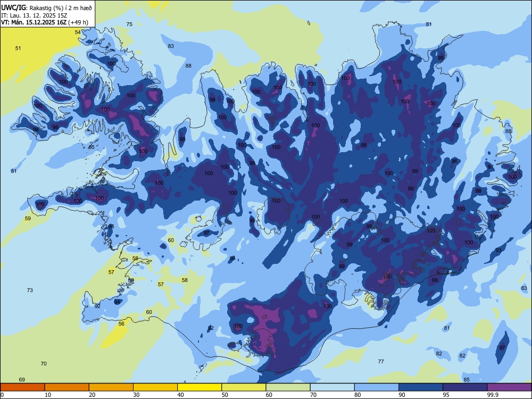Click the init time 'IT: Lau. 13. 12. 2025 15Z'
The image size is (532, 399).
click(x=33, y=15)
